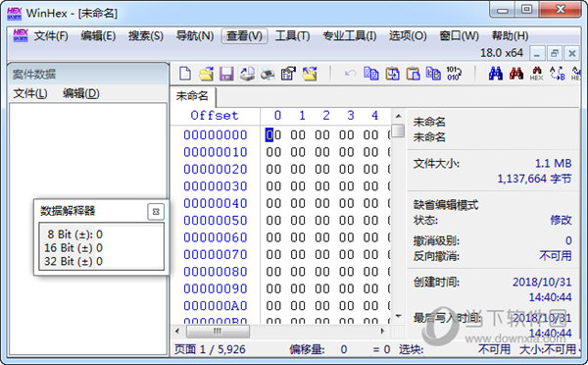Click the vertical scrollbar down arrow

pos(398,316)
